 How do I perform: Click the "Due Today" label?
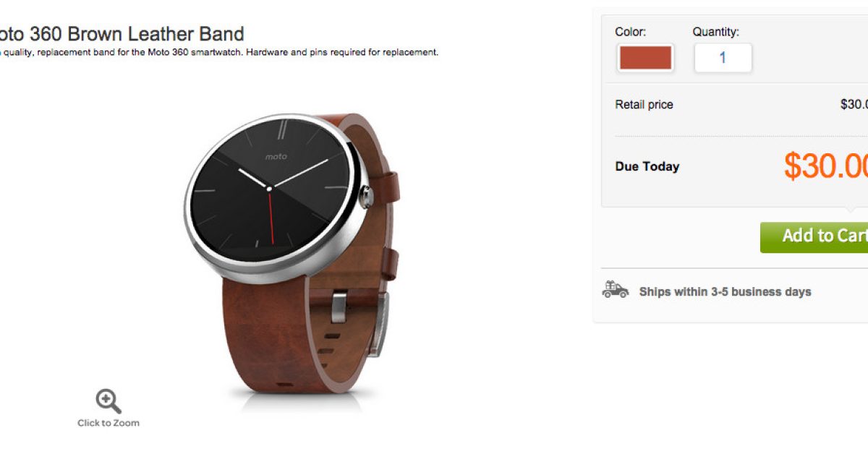point(647,166)
